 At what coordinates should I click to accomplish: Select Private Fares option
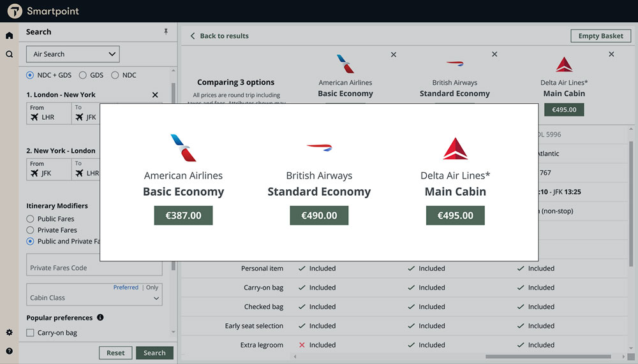(x=30, y=230)
